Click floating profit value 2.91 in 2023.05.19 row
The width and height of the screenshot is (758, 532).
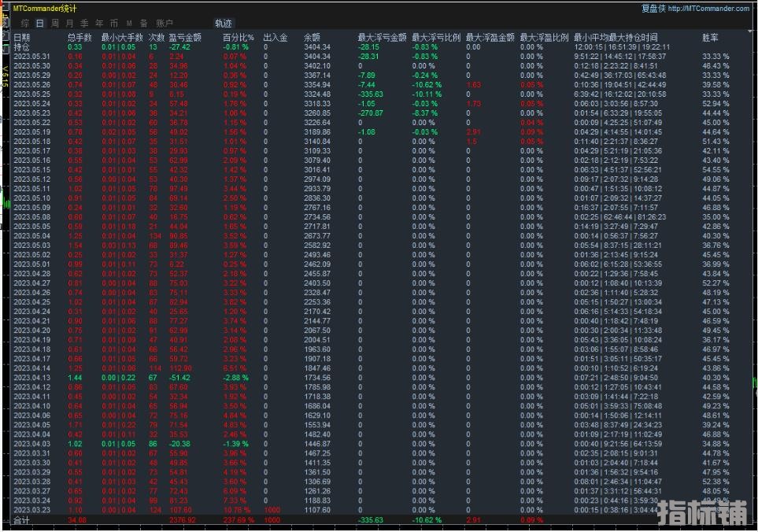pos(474,132)
